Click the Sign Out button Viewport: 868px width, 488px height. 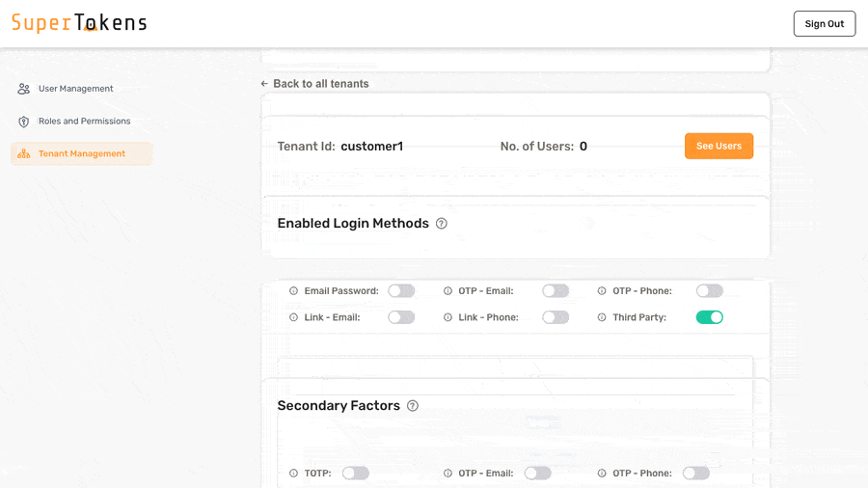(x=824, y=24)
